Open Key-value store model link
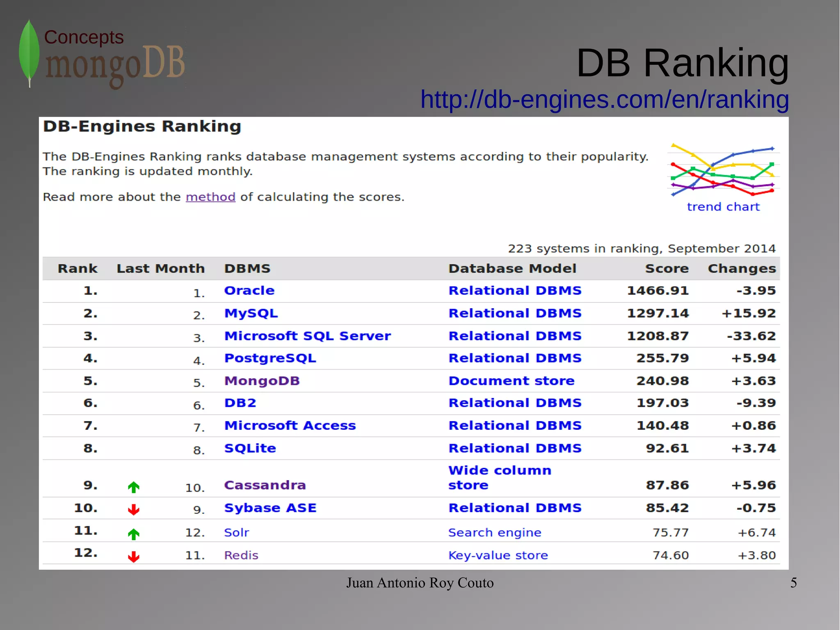This screenshot has height=630, width=840. pyautogui.click(x=498, y=555)
